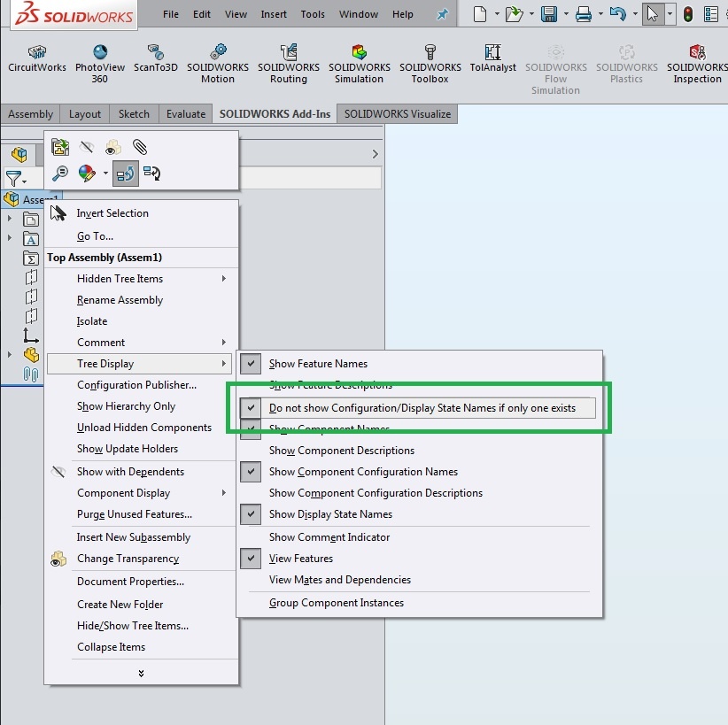Screen dimensions: 728x725
Task: Switch to View Mates and Dependencies
Action: coord(340,580)
